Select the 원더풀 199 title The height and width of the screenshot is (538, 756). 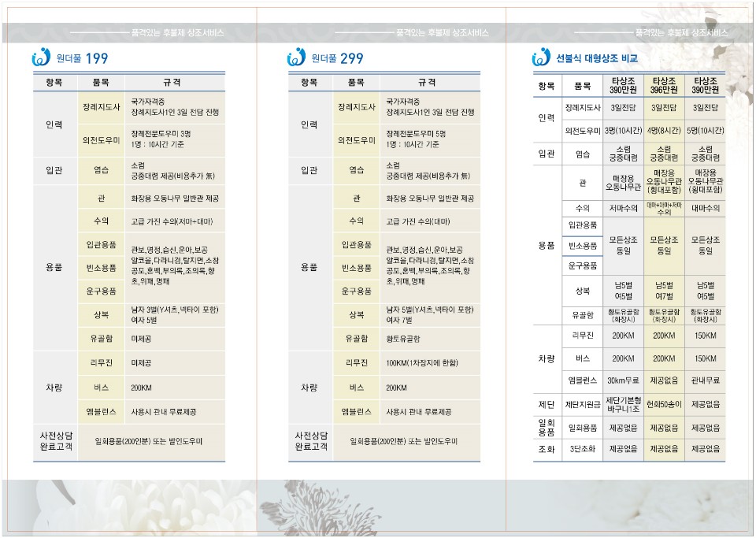[x=82, y=58]
